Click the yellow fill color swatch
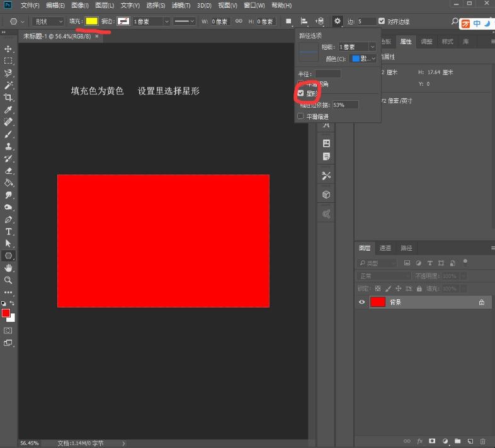The width and height of the screenshot is (495, 448). pyautogui.click(x=92, y=21)
